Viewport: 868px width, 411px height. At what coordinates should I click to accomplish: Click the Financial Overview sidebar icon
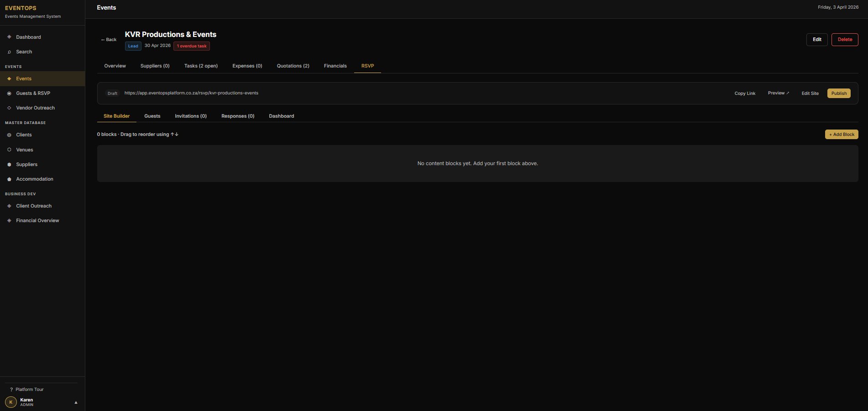click(9, 221)
